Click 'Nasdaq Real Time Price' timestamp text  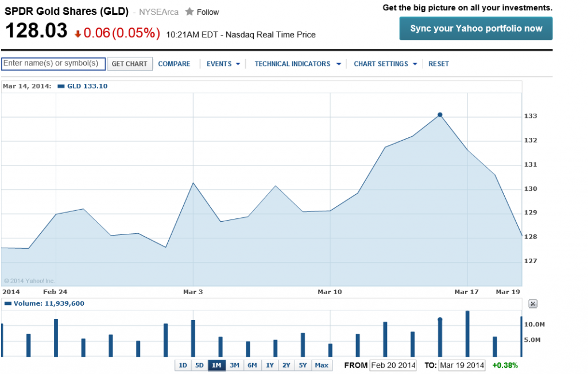tap(270, 35)
